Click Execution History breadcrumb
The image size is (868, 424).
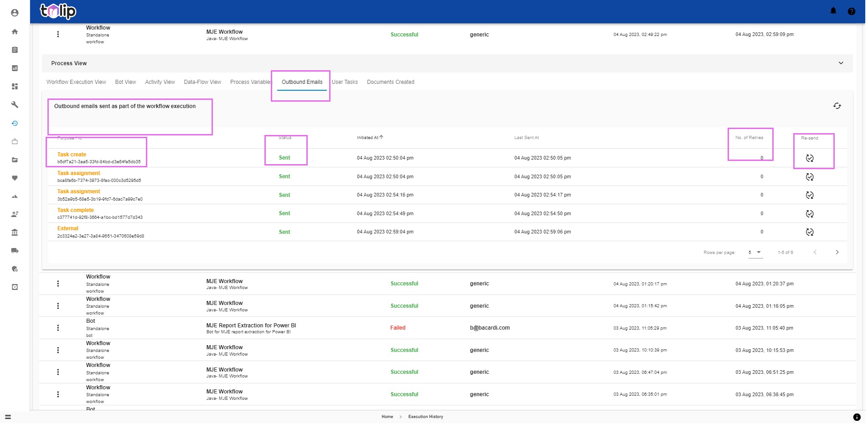[x=425, y=417]
